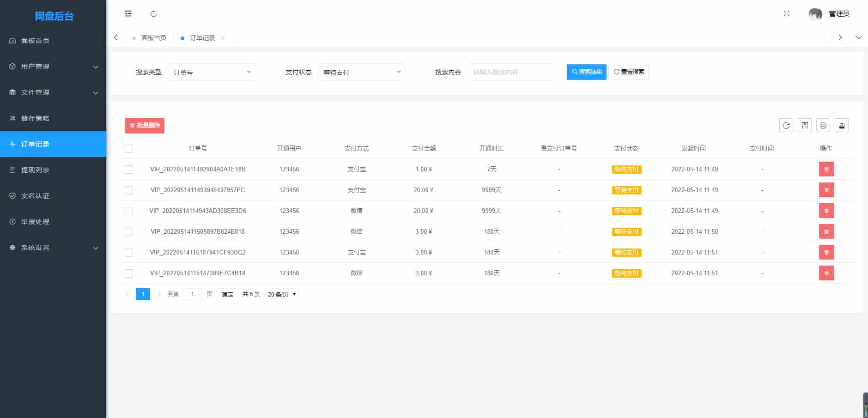Switch to the 面板首页 tab

coord(154,37)
